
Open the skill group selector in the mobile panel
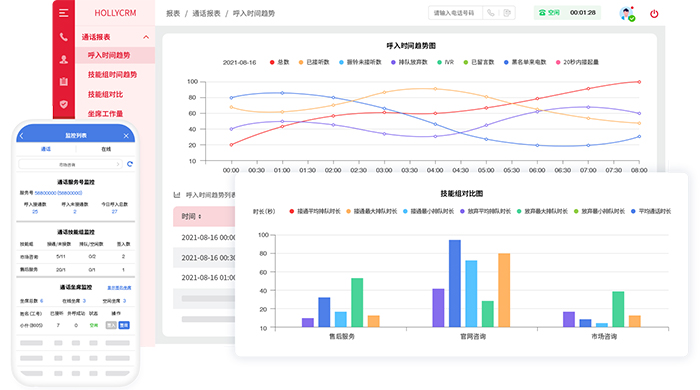[x=70, y=164]
